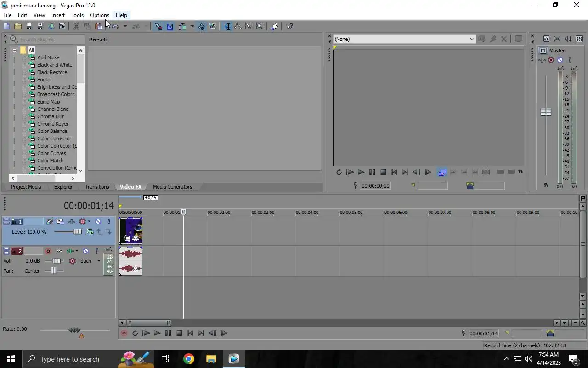The height and width of the screenshot is (368, 588).
Task: Click the What's This help icon
Action: pyautogui.click(x=289, y=26)
